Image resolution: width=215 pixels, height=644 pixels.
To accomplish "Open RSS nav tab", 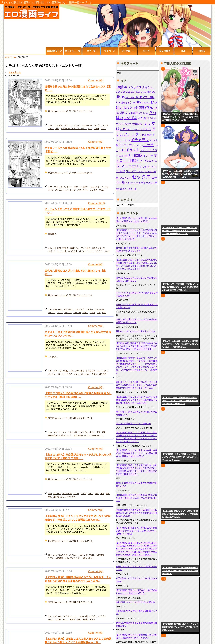I will (x=183, y=51).
